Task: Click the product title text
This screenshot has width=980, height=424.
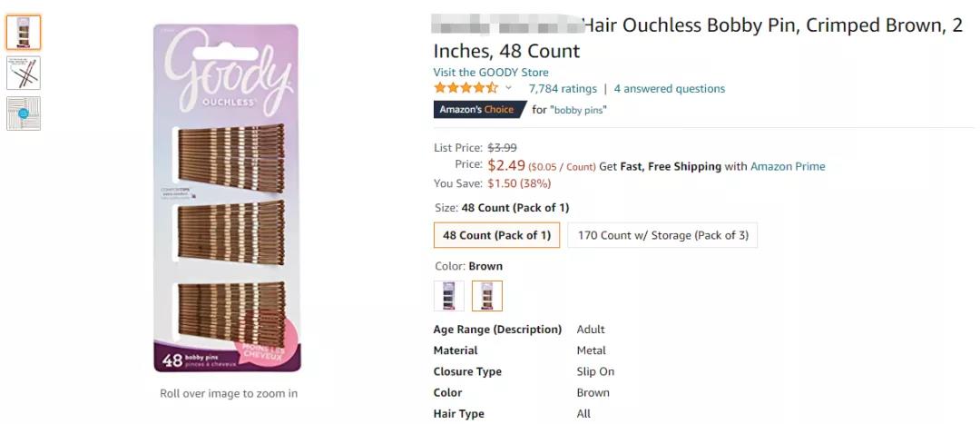Action: [x=697, y=37]
